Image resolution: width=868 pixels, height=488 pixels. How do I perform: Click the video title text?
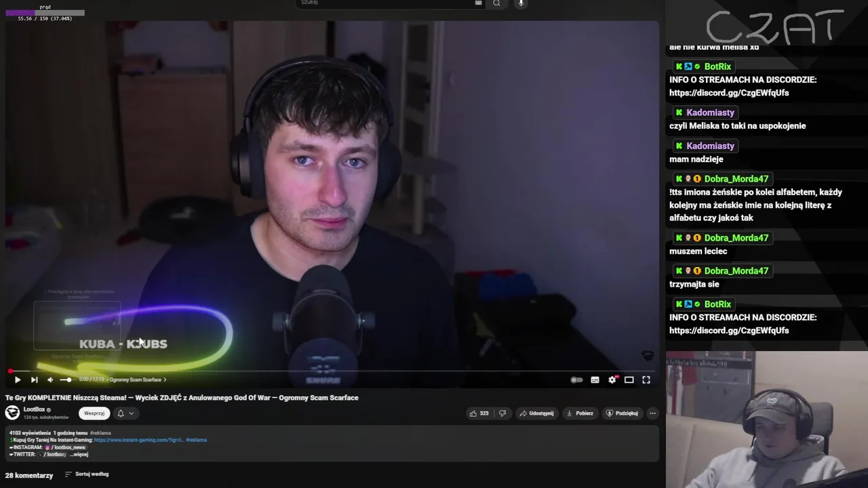tap(182, 398)
